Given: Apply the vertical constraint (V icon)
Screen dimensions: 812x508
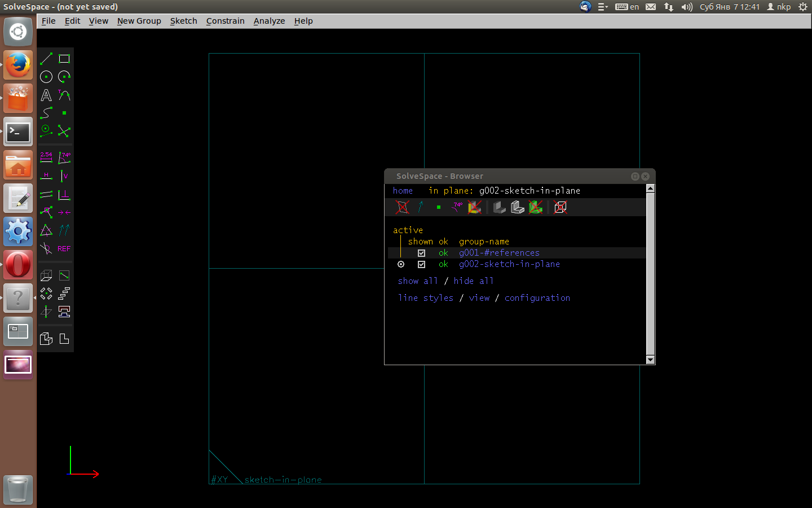Looking at the screenshot, I should tap(64, 176).
